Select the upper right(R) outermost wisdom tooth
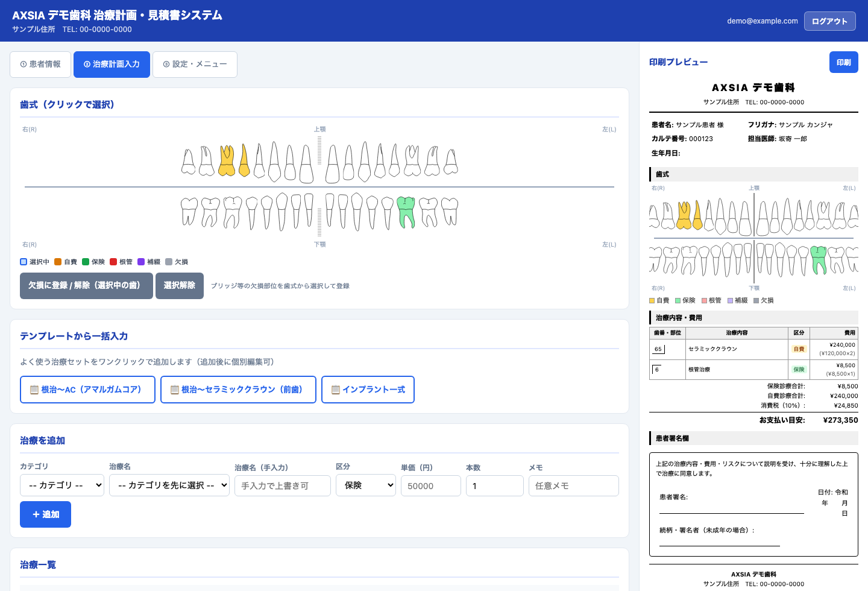The image size is (868, 591). 189,162
